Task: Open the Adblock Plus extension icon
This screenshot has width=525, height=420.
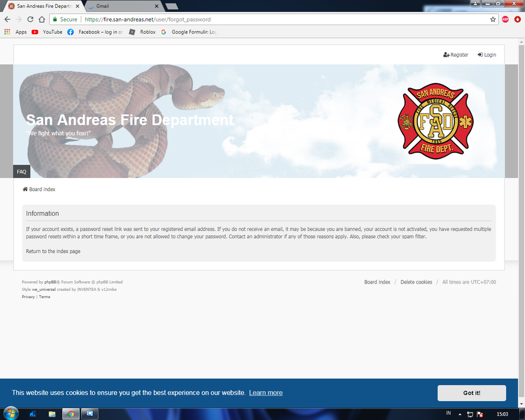Action: pos(505,19)
